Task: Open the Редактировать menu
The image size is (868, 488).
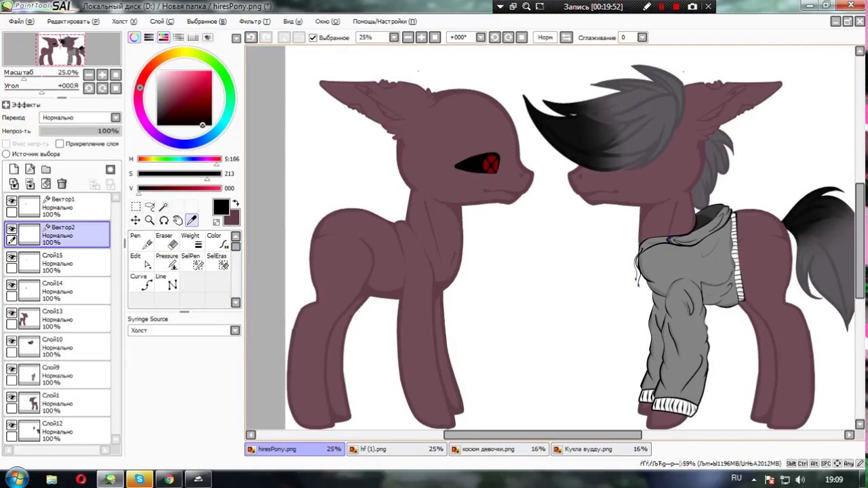Action: (73, 21)
